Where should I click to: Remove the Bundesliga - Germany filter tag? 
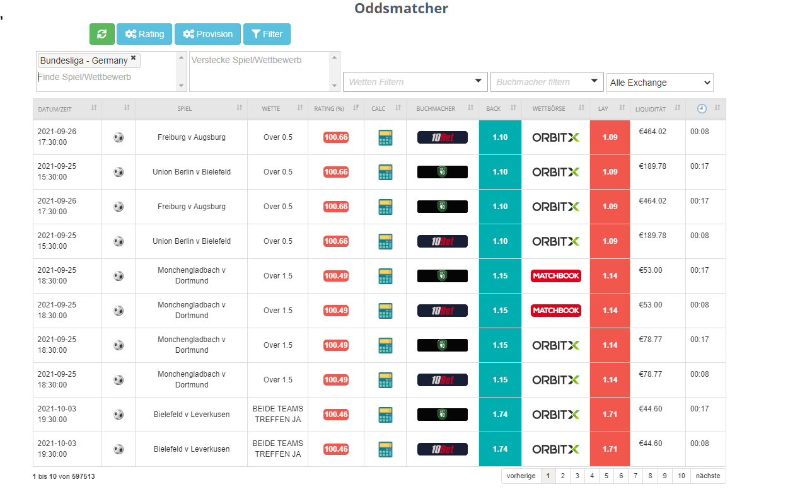coord(133,58)
